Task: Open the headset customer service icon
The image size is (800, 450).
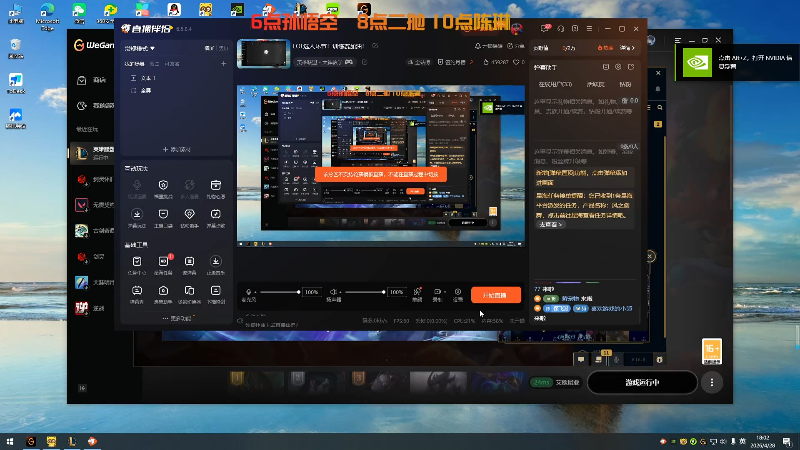Action: pos(561,29)
